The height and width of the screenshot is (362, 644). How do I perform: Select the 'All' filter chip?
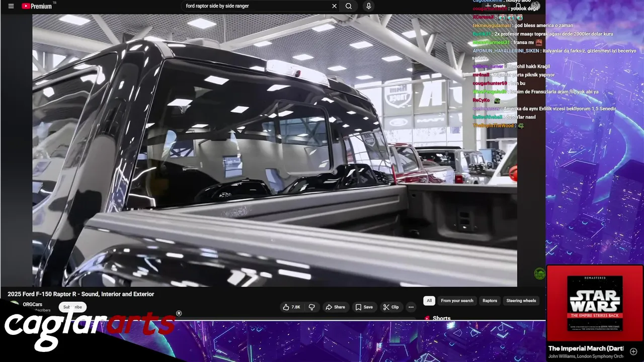429,301
